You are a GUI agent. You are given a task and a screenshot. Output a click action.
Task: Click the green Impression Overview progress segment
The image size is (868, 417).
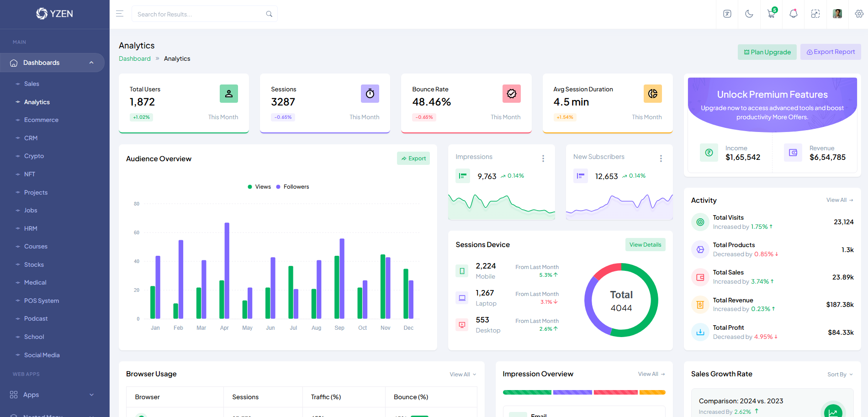pyautogui.click(x=527, y=392)
